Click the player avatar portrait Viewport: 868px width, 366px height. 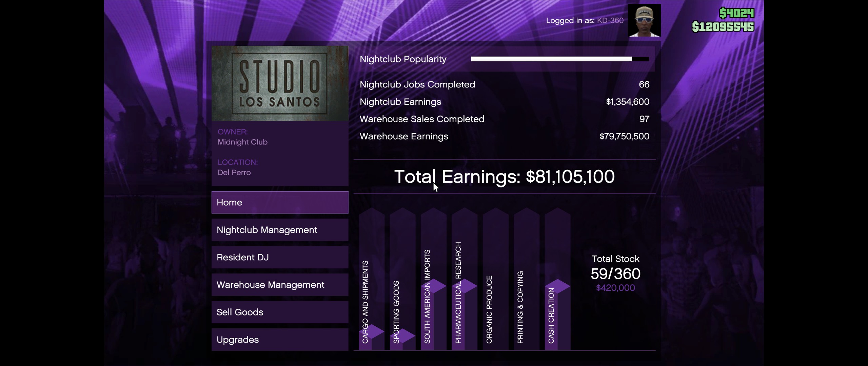[x=644, y=20]
